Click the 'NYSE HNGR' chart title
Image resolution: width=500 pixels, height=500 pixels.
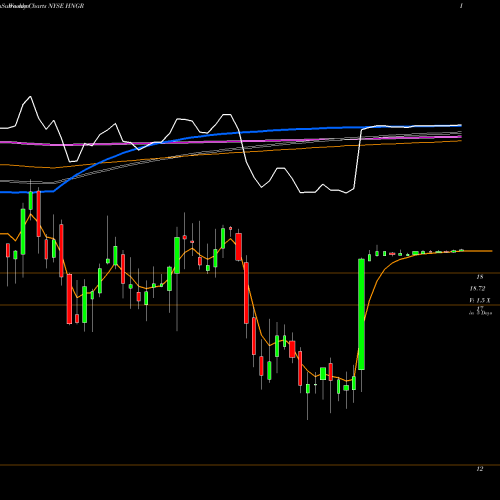click(x=66, y=6)
